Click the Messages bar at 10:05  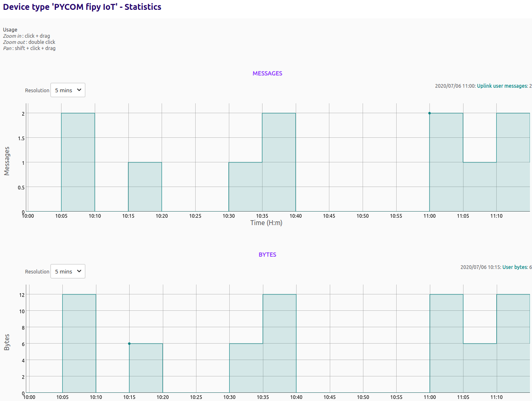click(x=78, y=162)
